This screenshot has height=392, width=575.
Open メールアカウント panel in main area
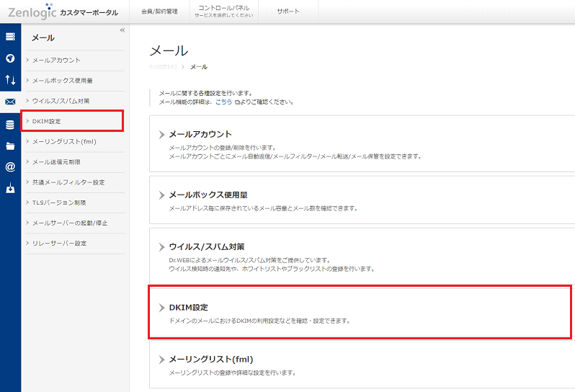click(200, 134)
